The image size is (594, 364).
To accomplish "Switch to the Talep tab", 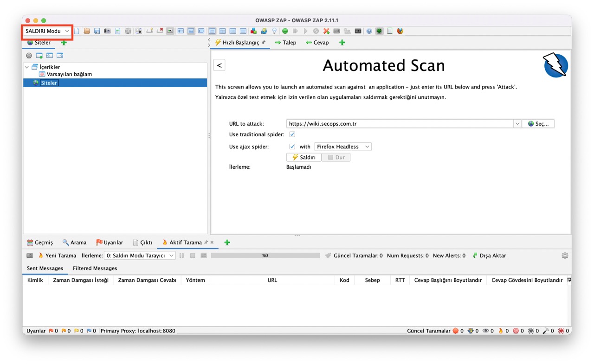I will [285, 43].
